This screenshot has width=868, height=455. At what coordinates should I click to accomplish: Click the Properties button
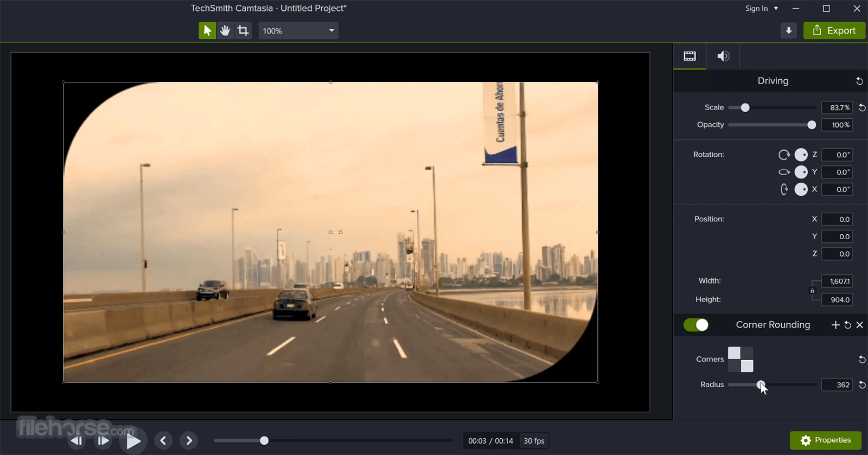(x=825, y=440)
